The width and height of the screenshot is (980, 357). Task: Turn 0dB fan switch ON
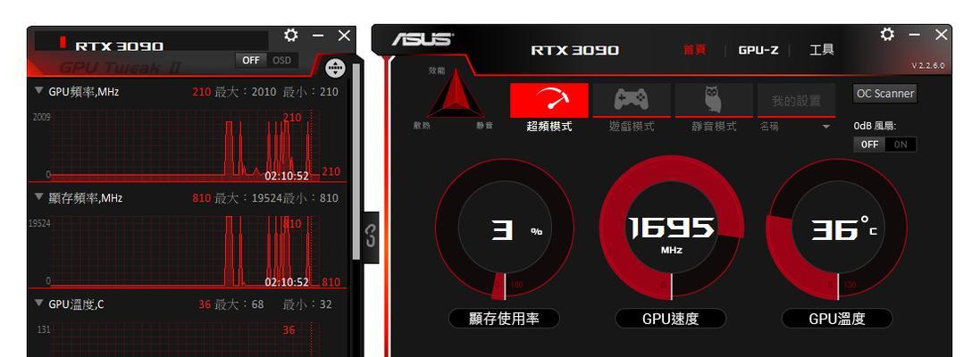(x=901, y=145)
